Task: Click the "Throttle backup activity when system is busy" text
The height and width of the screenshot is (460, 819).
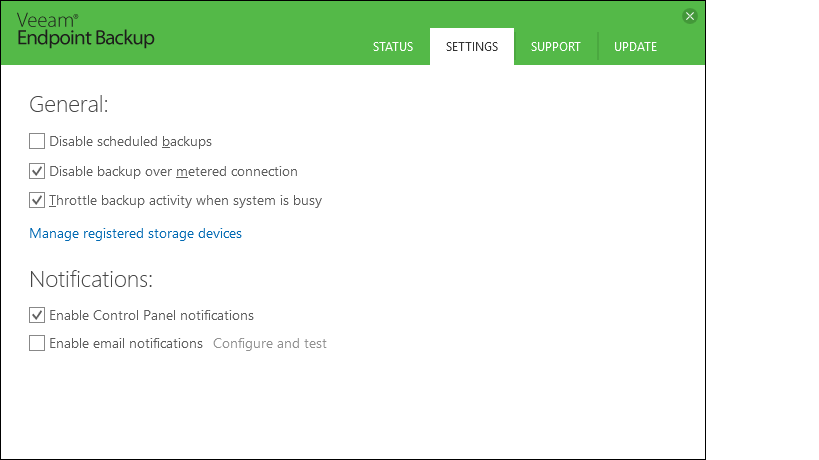Action: point(185,200)
